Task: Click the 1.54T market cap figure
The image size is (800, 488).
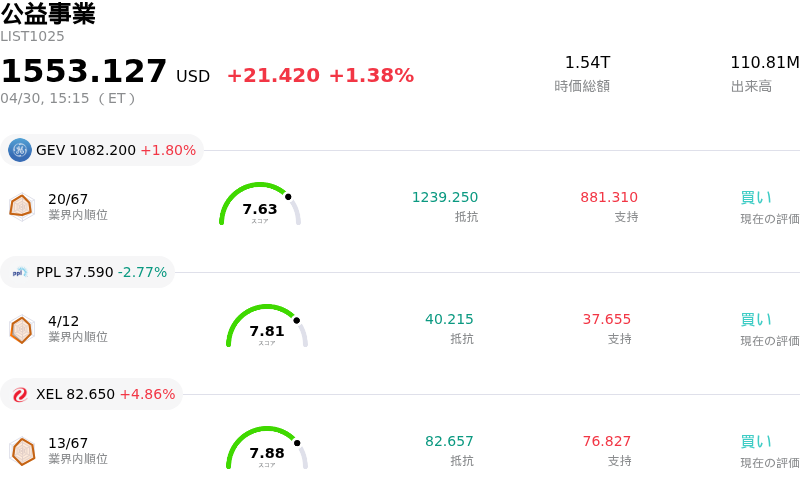Action: tap(587, 63)
